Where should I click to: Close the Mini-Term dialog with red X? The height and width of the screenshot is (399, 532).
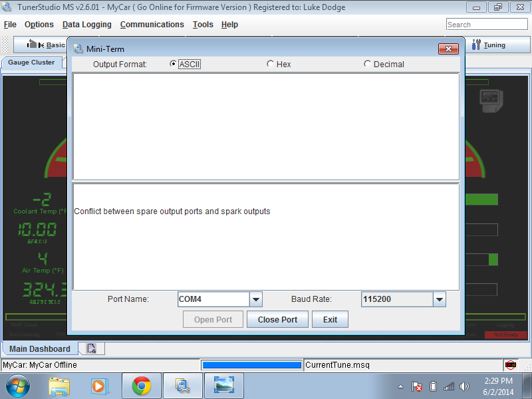(448, 49)
